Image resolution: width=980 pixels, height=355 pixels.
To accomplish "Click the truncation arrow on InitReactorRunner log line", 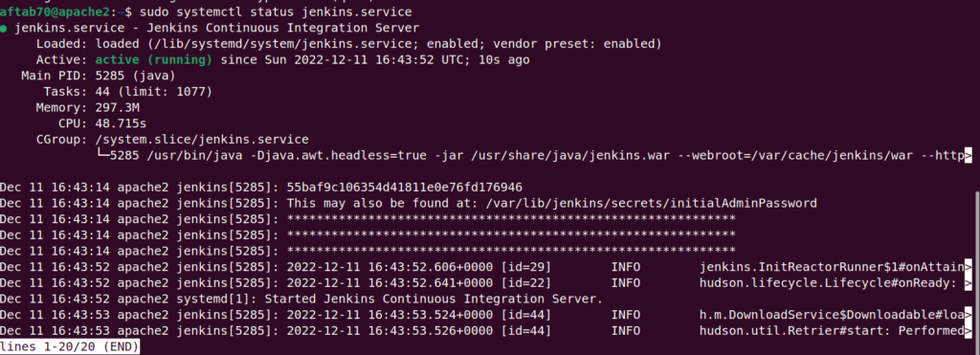I will 969,268.
